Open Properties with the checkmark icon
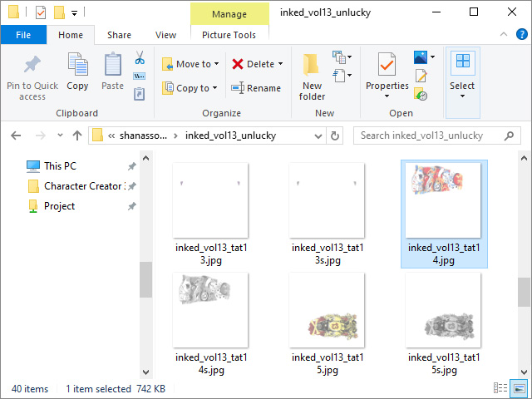The height and width of the screenshot is (399, 532). [387, 65]
